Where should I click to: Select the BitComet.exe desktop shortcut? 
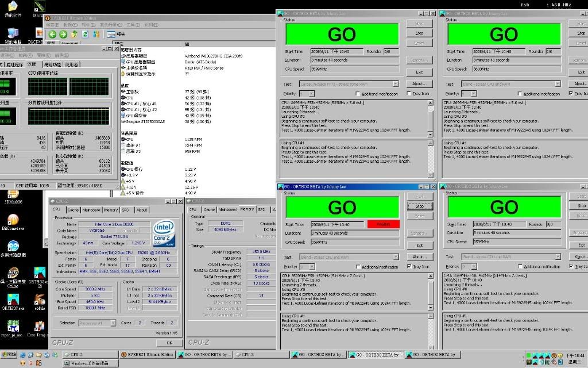click(x=13, y=222)
